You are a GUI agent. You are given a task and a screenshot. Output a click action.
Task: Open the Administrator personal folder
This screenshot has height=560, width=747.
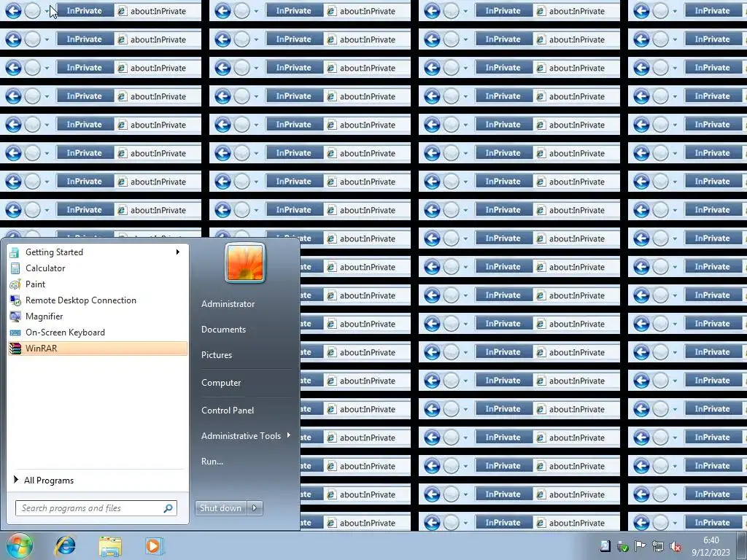click(228, 304)
